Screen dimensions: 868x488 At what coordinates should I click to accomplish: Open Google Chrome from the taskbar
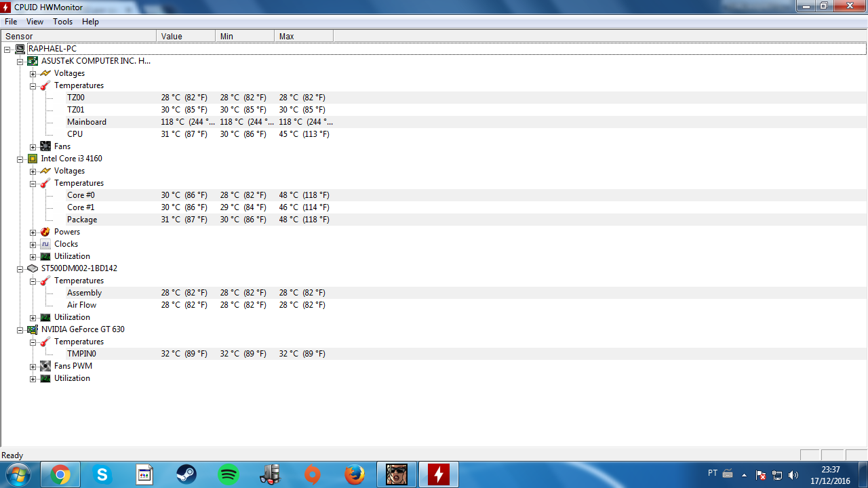pyautogui.click(x=60, y=475)
